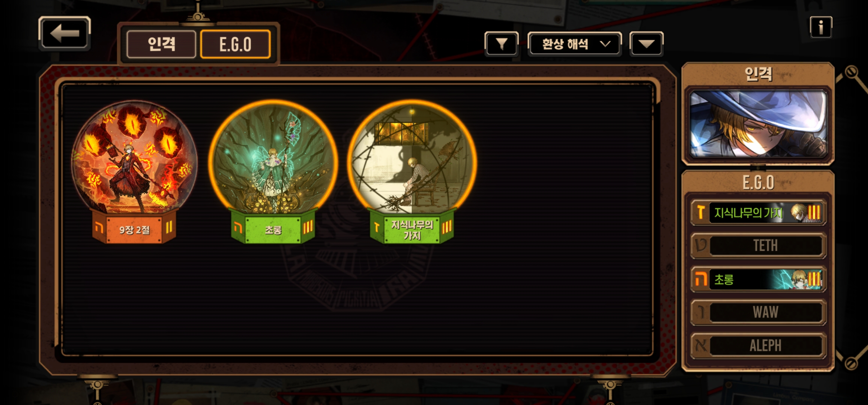The width and height of the screenshot is (868, 405).
Task: Open the empty TETH slot
Action: [758, 246]
